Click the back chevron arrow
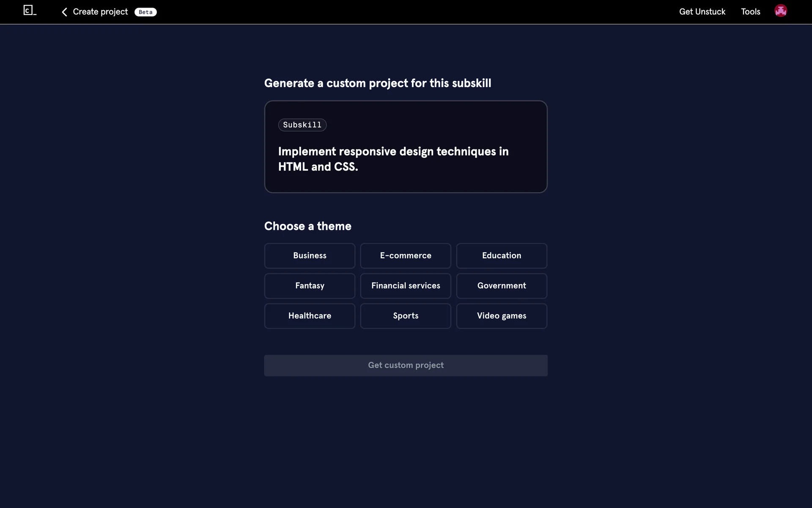Image resolution: width=812 pixels, height=508 pixels. [64, 12]
